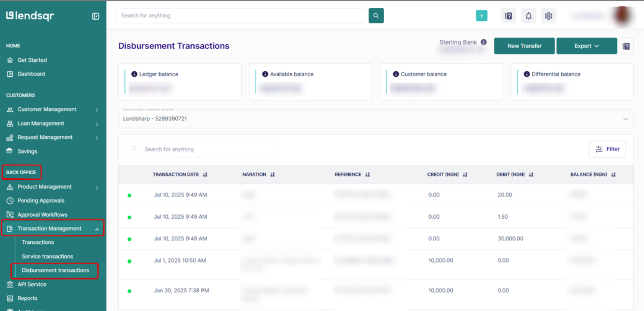This screenshot has width=644, height=311.
Task: Sort the Balance (NGN) column
Action: 614,174
